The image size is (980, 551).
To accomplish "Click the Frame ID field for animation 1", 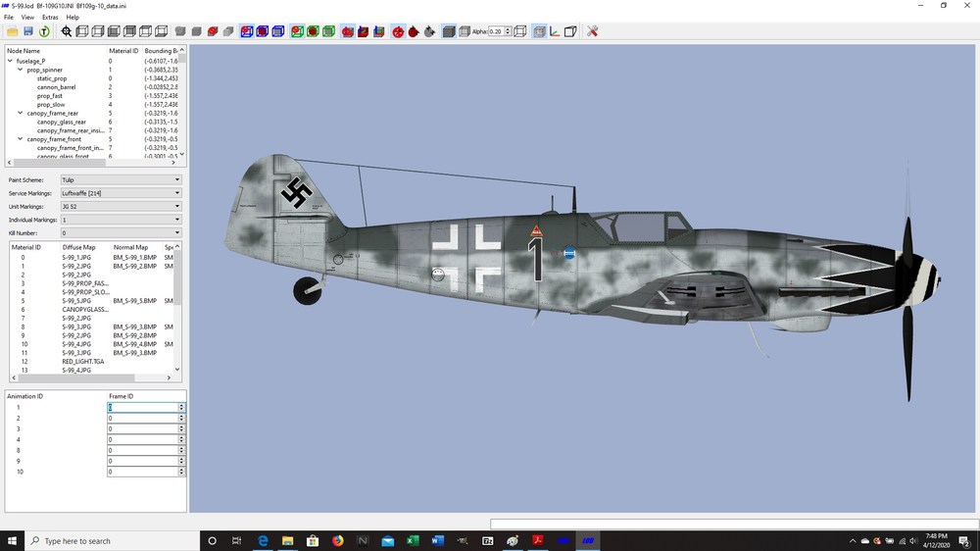I will 142,407.
